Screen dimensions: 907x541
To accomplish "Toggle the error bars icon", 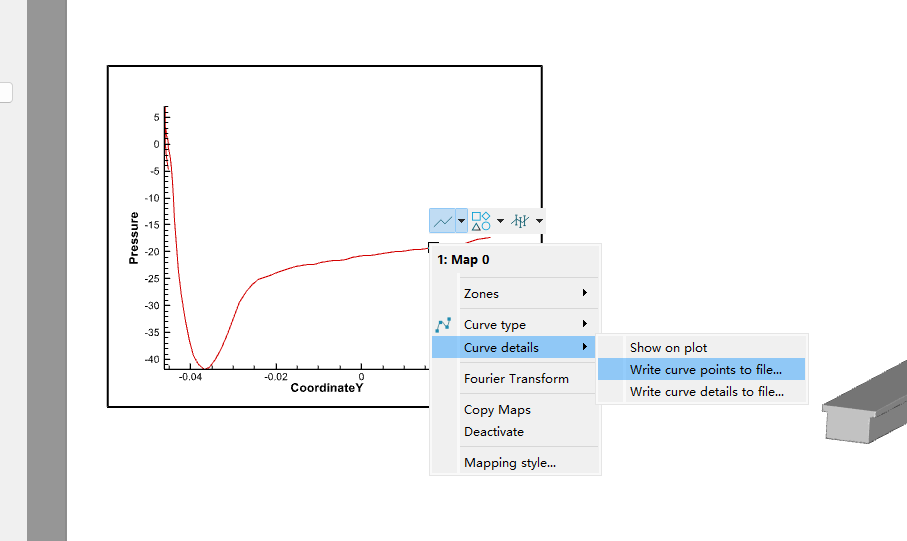I will (520, 220).
